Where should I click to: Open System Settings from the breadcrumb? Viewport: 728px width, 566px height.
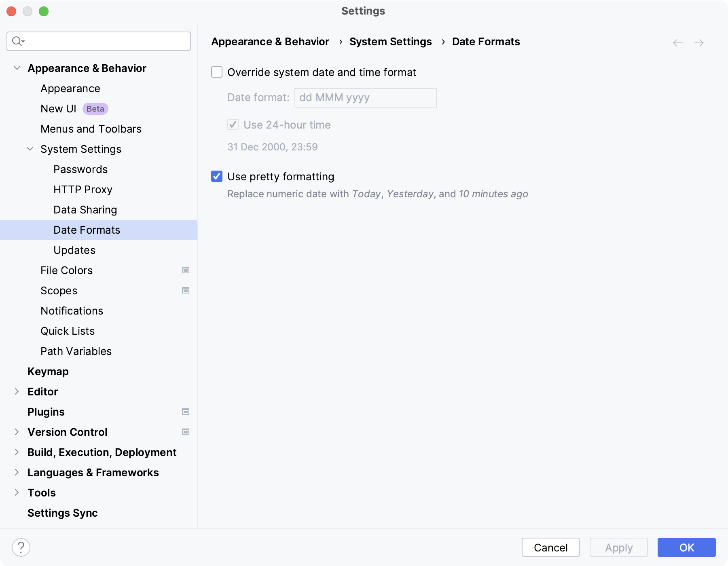click(391, 41)
